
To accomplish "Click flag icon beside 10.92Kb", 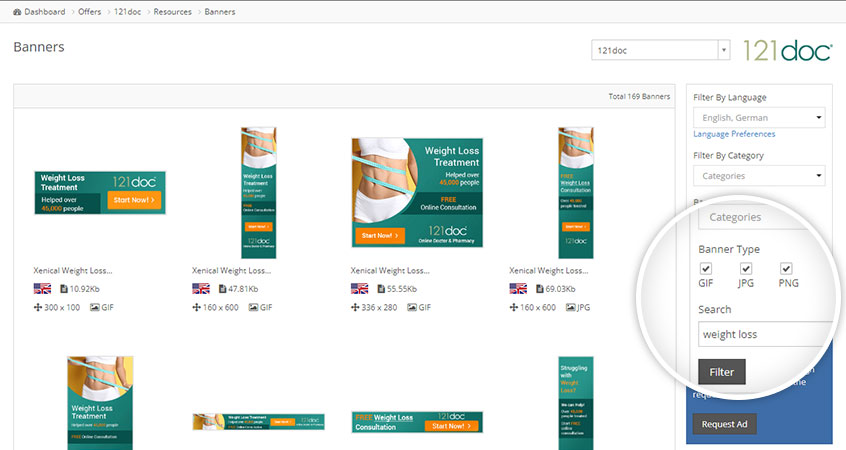I will click(x=42, y=289).
